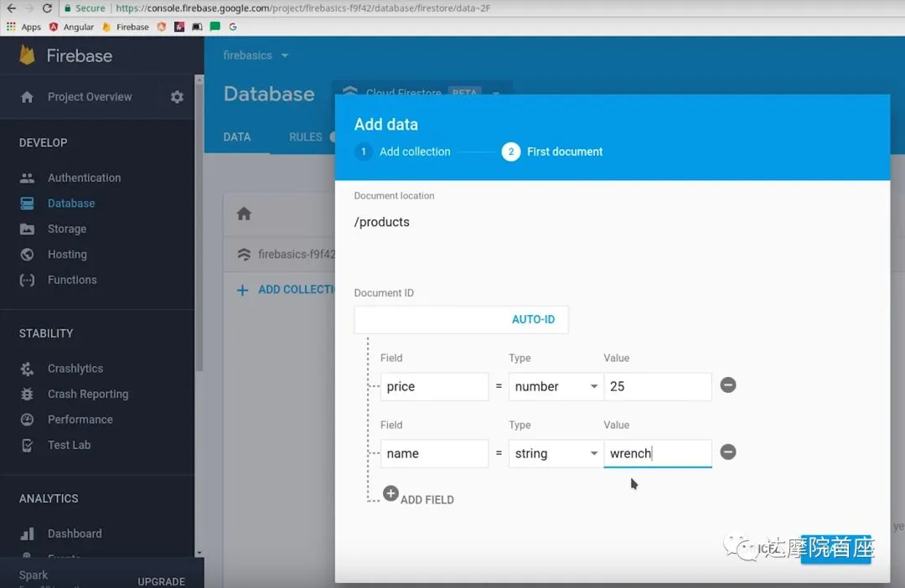905x588 pixels.
Task: Open the Authentication section
Action: 85,178
